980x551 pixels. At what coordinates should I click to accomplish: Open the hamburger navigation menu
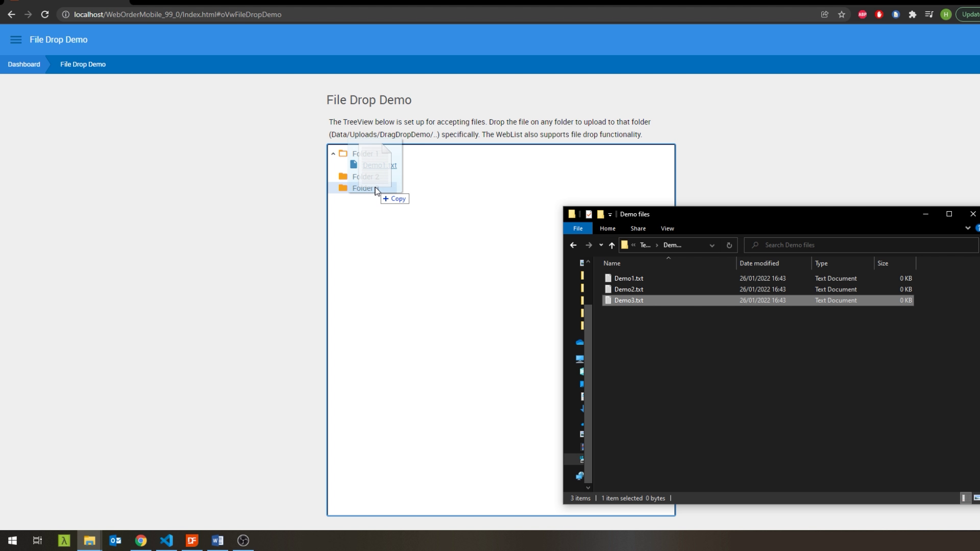[16, 40]
